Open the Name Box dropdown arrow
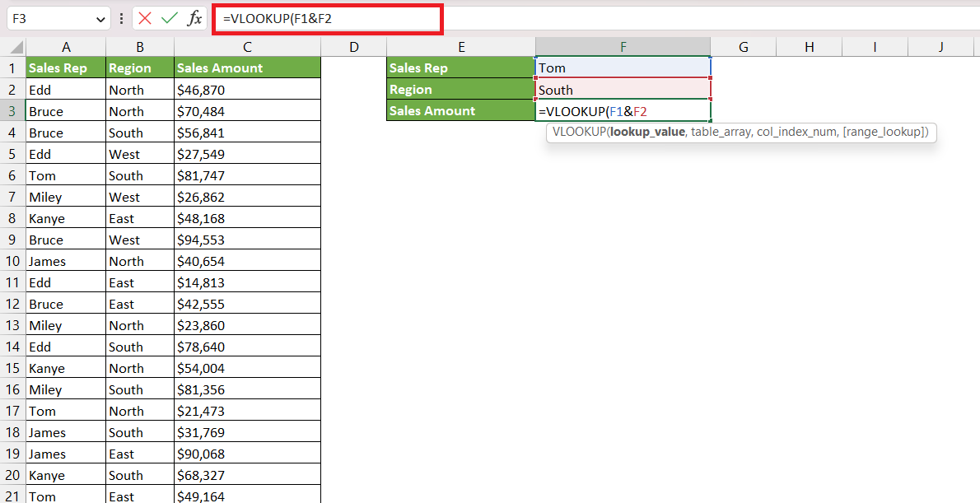 click(x=101, y=20)
